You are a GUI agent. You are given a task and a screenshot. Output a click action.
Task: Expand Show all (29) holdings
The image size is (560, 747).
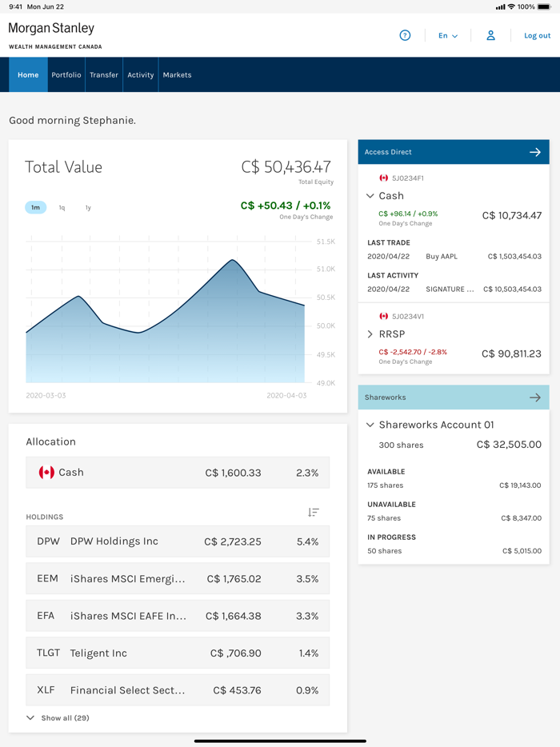(x=58, y=718)
